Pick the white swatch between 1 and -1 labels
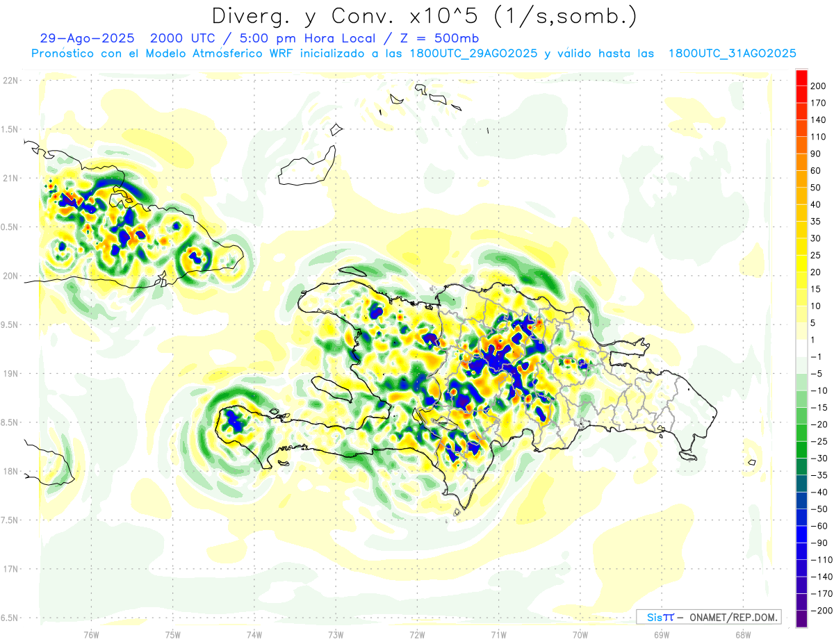The image size is (834, 644). coord(801,348)
